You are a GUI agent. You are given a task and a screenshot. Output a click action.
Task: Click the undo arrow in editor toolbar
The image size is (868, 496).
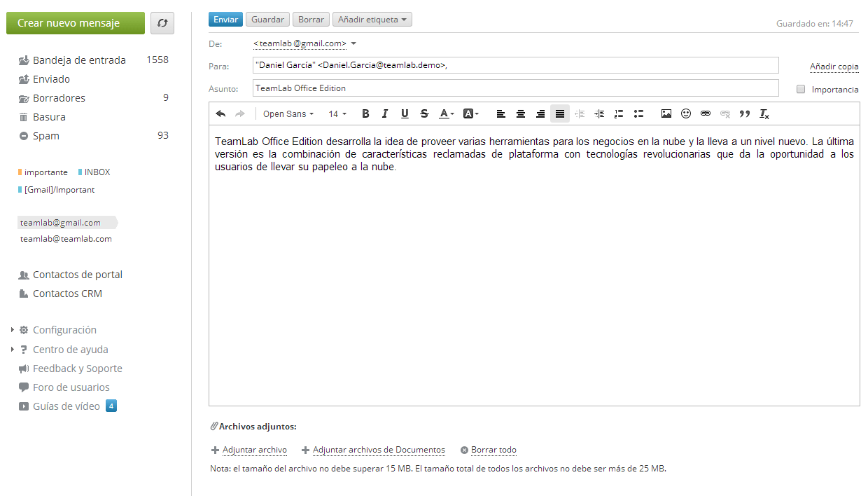(220, 113)
